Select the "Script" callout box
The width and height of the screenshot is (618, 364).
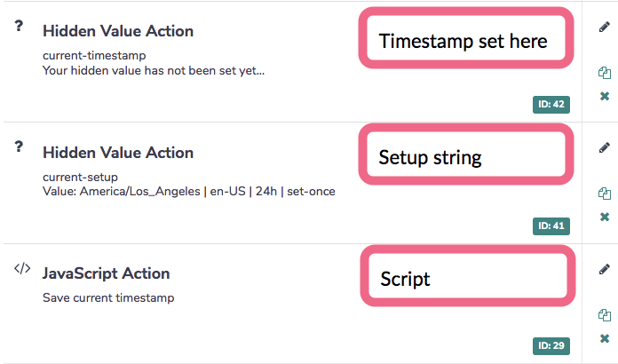[463, 278]
